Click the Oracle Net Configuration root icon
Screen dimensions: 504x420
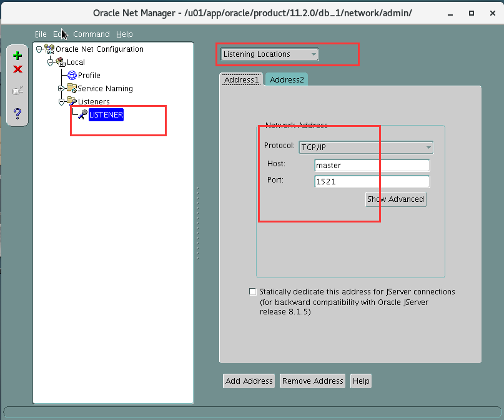pos(49,49)
